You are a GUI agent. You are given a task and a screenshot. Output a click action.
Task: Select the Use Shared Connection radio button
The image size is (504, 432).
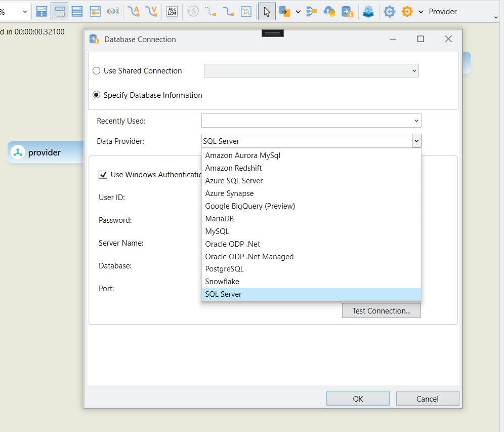(x=97, y=71)
